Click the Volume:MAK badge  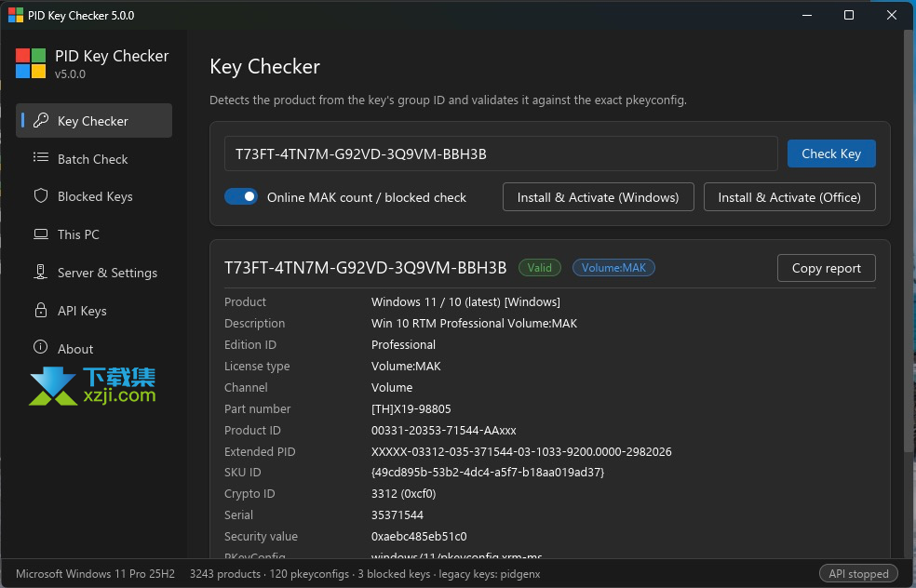(x=613, y=267)
